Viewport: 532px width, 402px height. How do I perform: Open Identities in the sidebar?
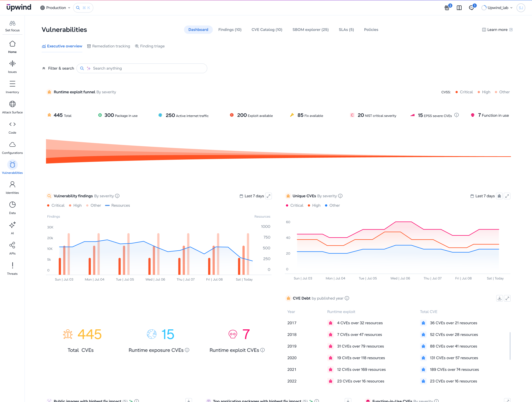pos(12,188)
